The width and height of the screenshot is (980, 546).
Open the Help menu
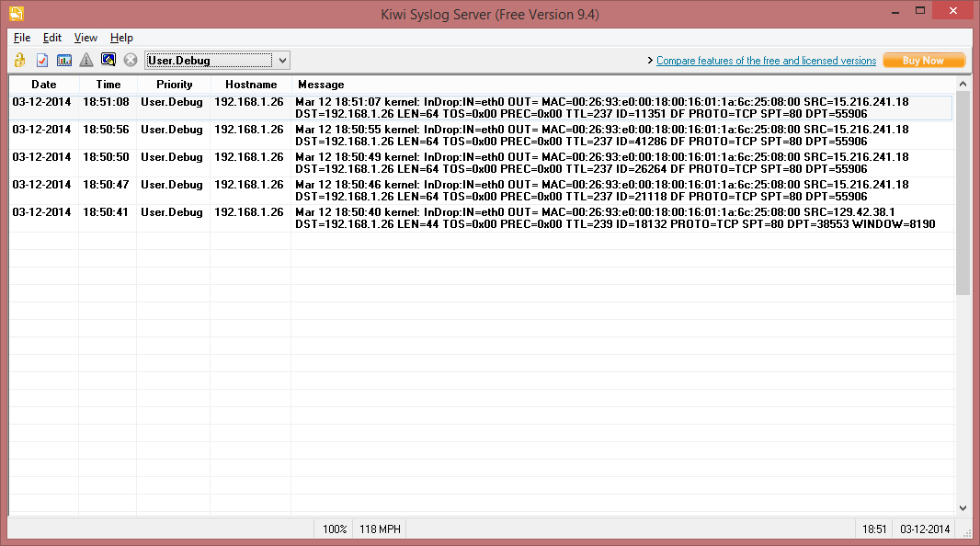(x=121, y=38)
